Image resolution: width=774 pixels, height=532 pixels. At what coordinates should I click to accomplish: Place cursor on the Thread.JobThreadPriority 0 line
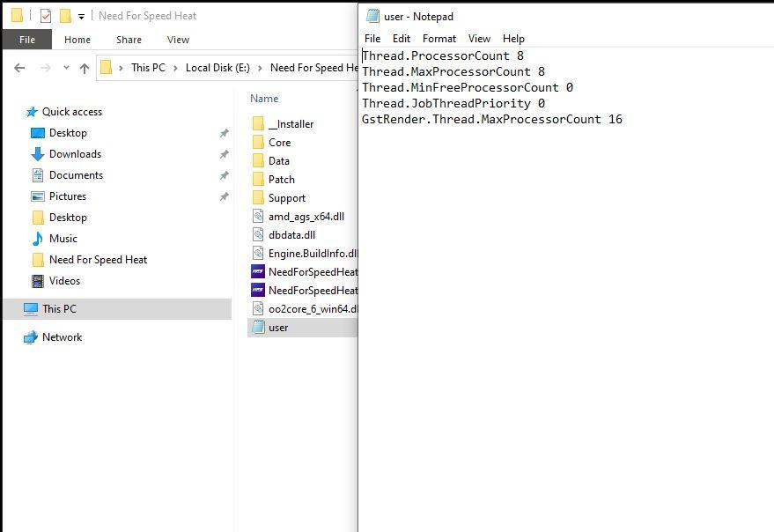click(453, 103)
